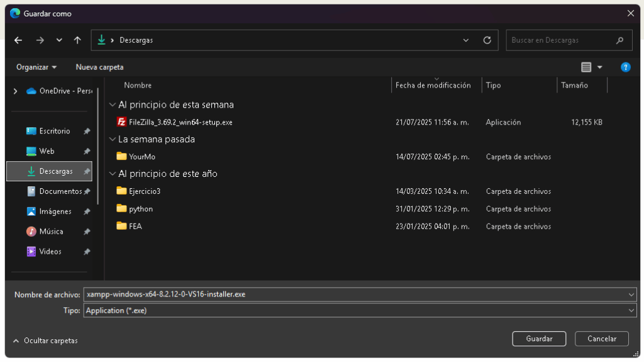Image resolution: width=644 pixels, height=362 pixels.
Task: Collapse the 'Al principio de este año' group
Action: point(112,174)
